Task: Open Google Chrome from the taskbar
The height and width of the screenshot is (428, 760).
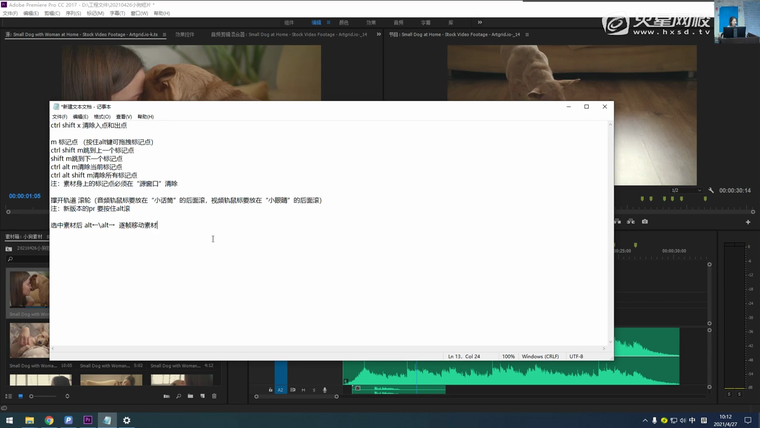Action: (49, 420)
